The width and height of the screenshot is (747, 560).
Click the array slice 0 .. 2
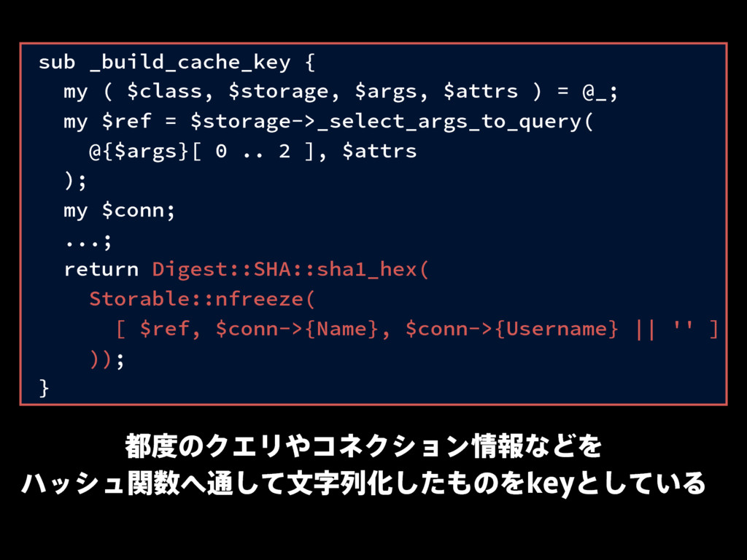click(x=253, y=152)
